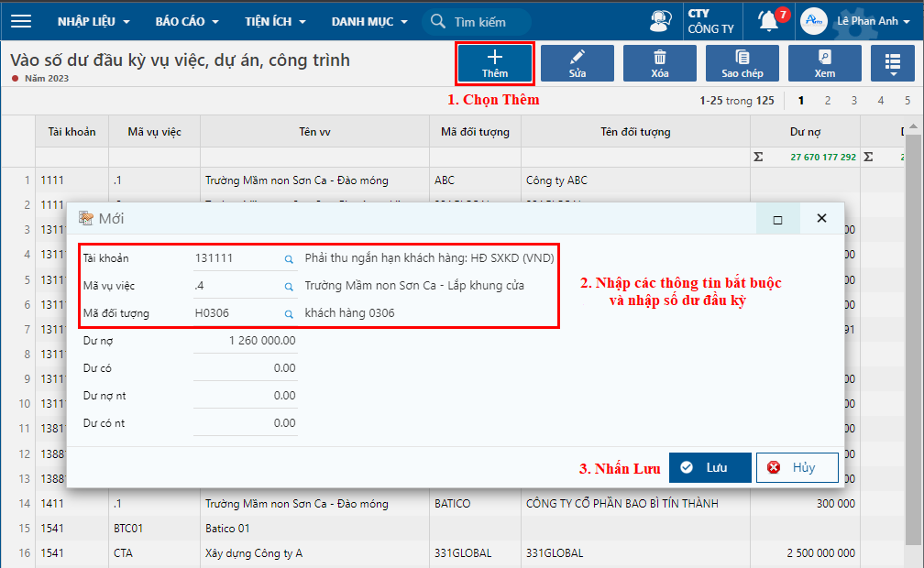This screenshot has height=568, width=924.
Task: Open the list options dropdown button
Action: (x=892, y=63)
